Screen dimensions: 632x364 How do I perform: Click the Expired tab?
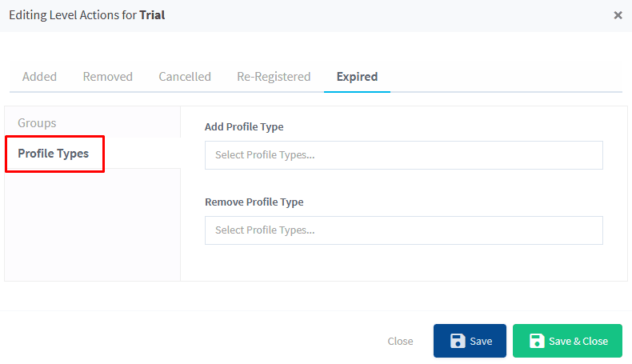pos(357,77)
